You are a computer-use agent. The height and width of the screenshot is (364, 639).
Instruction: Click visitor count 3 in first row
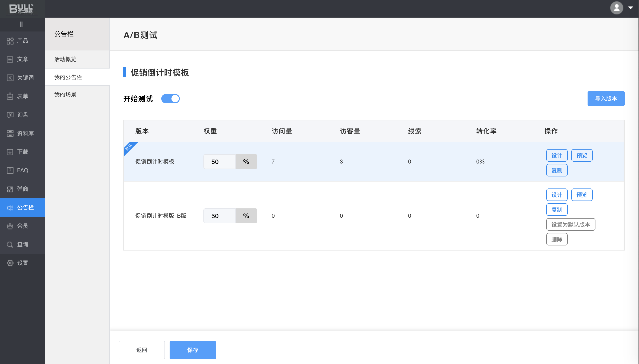tap(341, 162)
